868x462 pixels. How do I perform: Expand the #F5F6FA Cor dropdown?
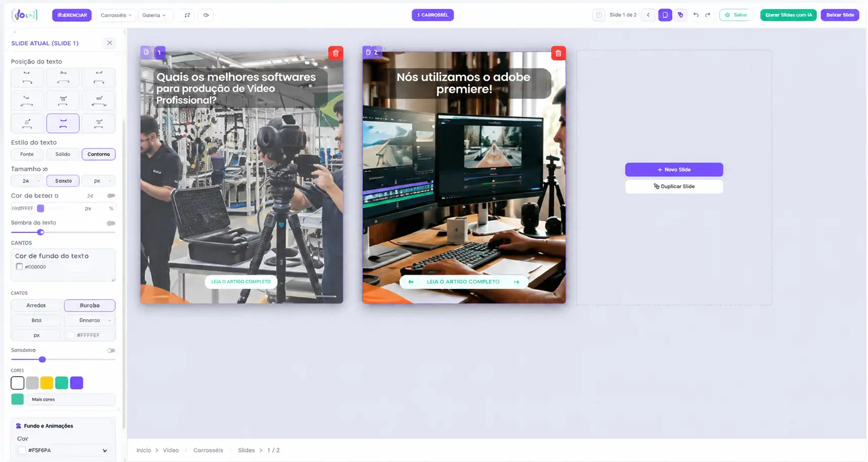click(x=105, y=450)
